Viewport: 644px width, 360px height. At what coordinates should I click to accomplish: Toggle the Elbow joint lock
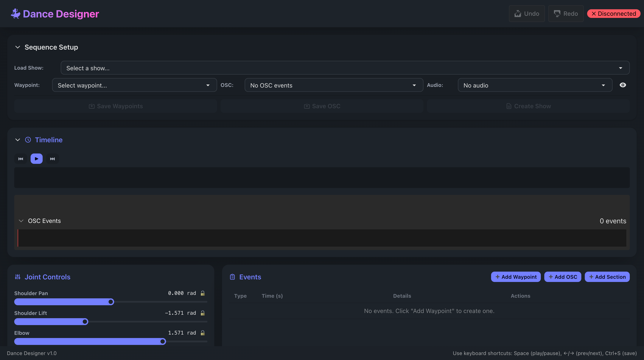pyautogui.click(x=203, y=333)
